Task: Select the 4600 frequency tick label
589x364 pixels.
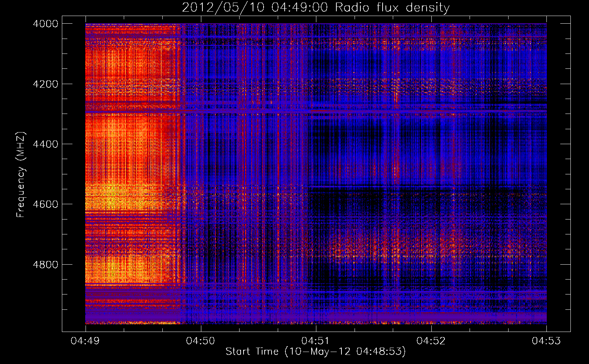Action: pos(46,204)
